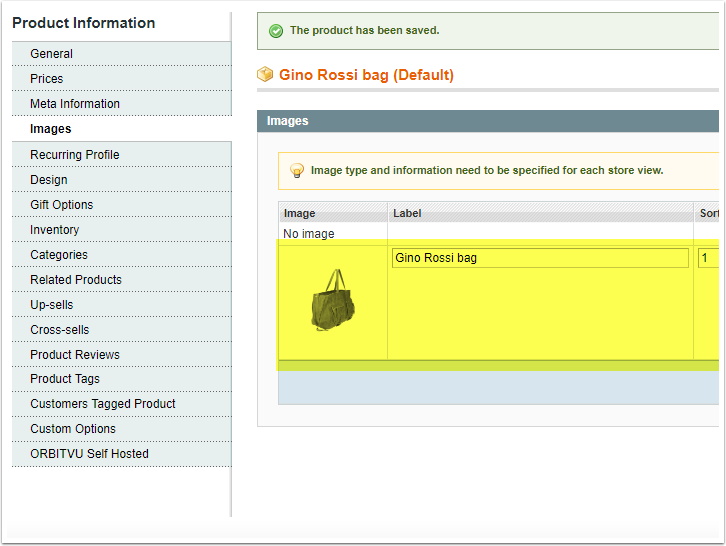Open ORBITVU Self Hosted tab
726x546 pixels.
(x=121, y=454)
